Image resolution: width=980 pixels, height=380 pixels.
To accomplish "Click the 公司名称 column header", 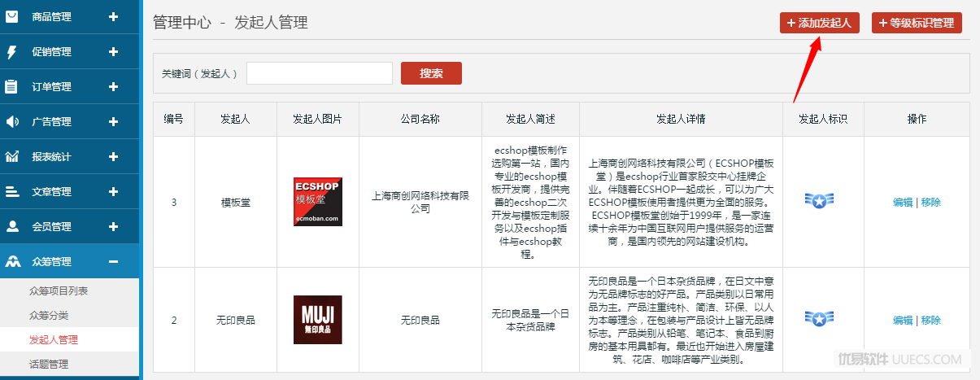I will (x=420, y=119).
